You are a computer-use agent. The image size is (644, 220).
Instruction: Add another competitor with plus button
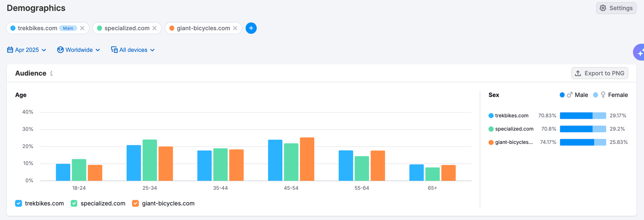tap(251, 28)
